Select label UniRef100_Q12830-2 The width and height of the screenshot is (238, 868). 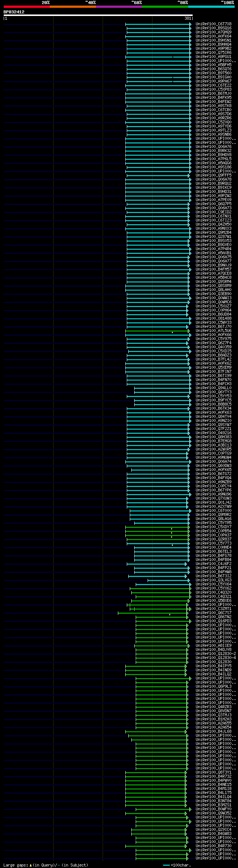click(x=216, y=654)
